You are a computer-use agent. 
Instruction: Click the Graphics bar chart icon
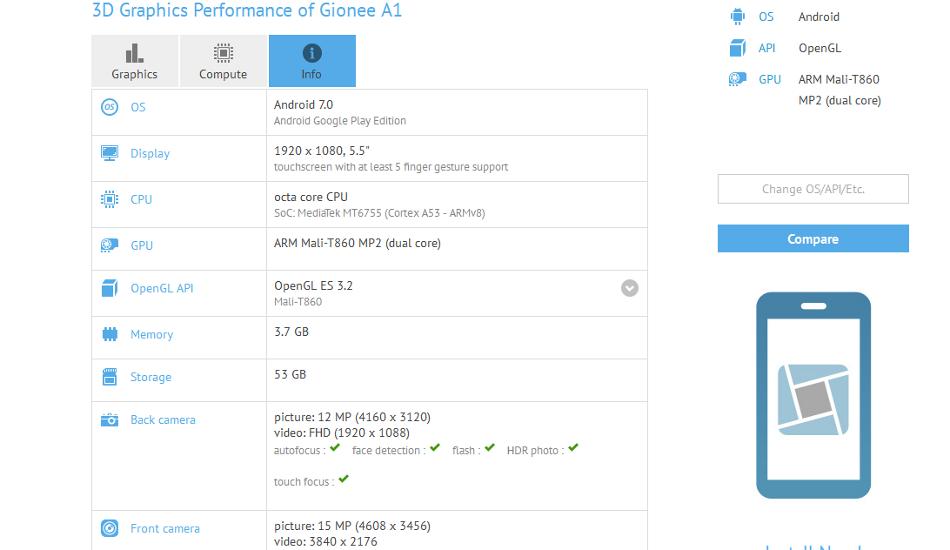135,53
